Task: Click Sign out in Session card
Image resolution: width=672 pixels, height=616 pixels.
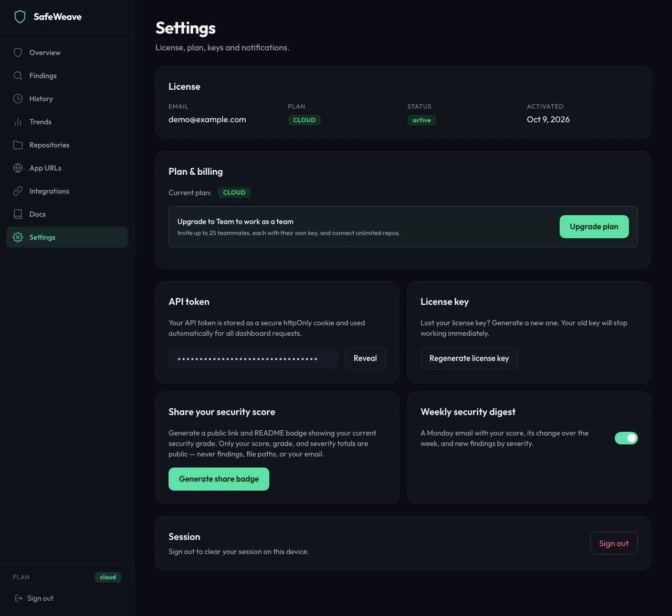Action: tap(614, 544)
